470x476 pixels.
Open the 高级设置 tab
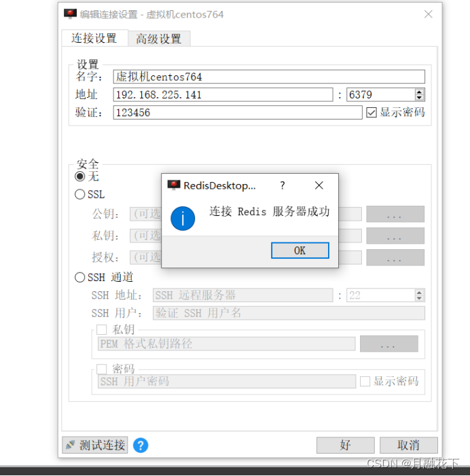(159, 39)
